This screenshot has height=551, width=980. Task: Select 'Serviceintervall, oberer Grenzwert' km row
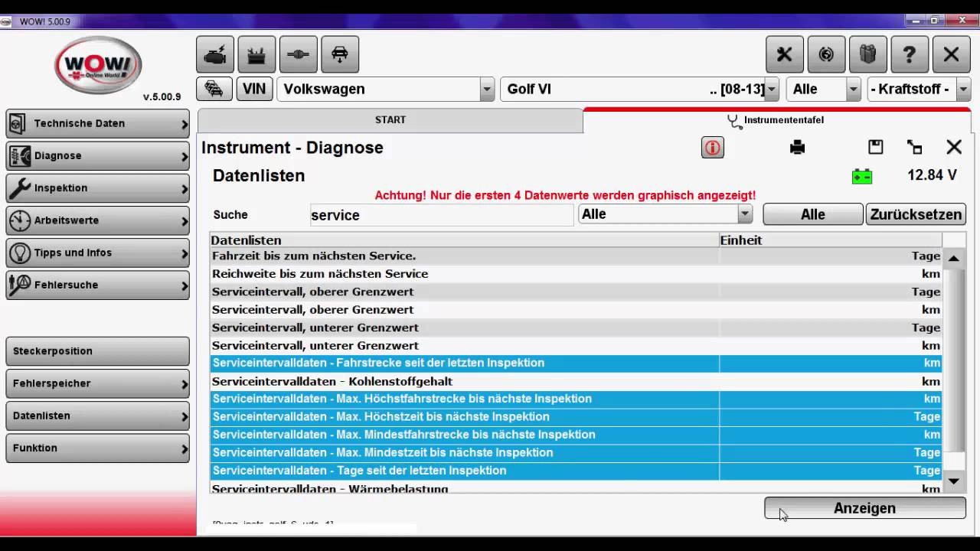pos(576,310)
